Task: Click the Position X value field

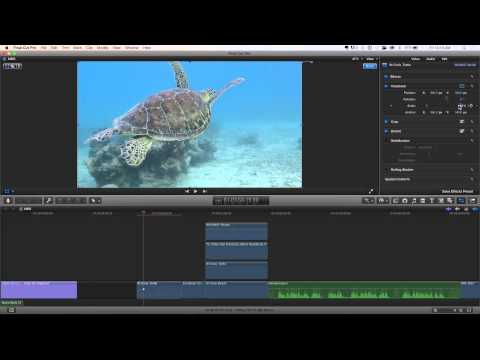Action: 436,93
